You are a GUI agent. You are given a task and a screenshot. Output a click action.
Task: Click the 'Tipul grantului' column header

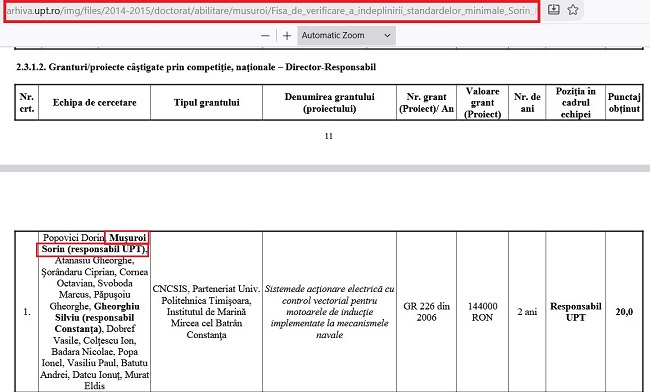pyautogui.click(x=206, y=102)
